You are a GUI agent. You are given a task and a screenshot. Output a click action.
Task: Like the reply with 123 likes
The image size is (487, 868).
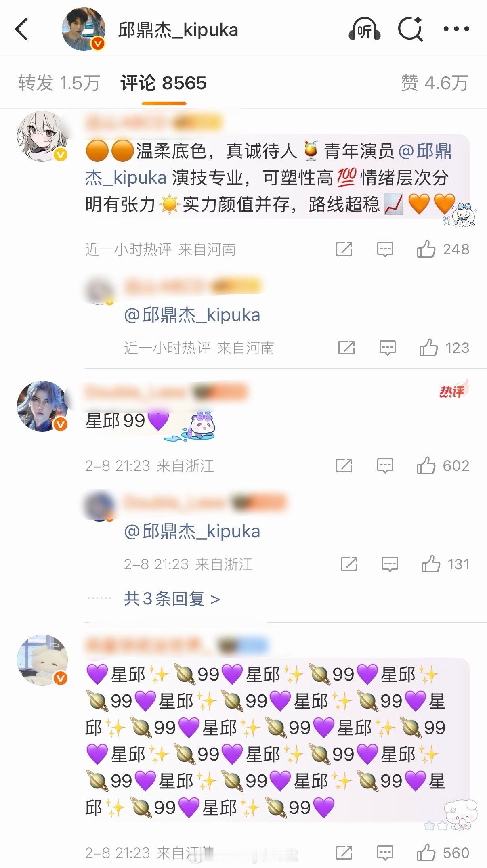[444, 348]
